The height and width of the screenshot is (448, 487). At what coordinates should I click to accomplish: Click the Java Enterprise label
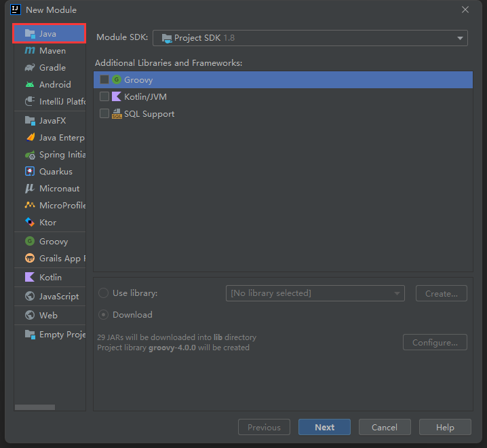pyautogui.click(x=62, y=138)
